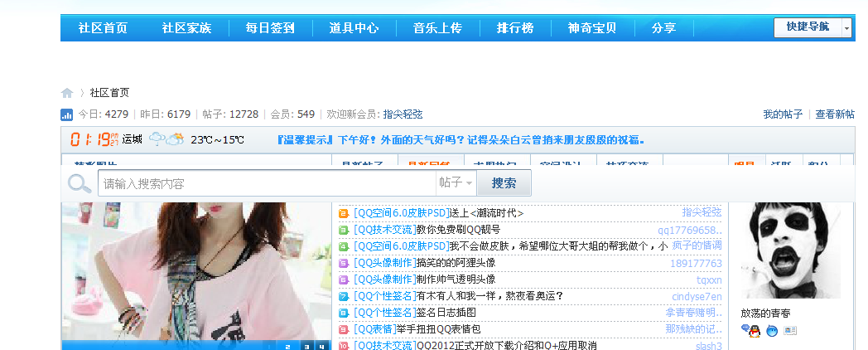Click the 社区首页 breadcrumb link

point(109,93)
